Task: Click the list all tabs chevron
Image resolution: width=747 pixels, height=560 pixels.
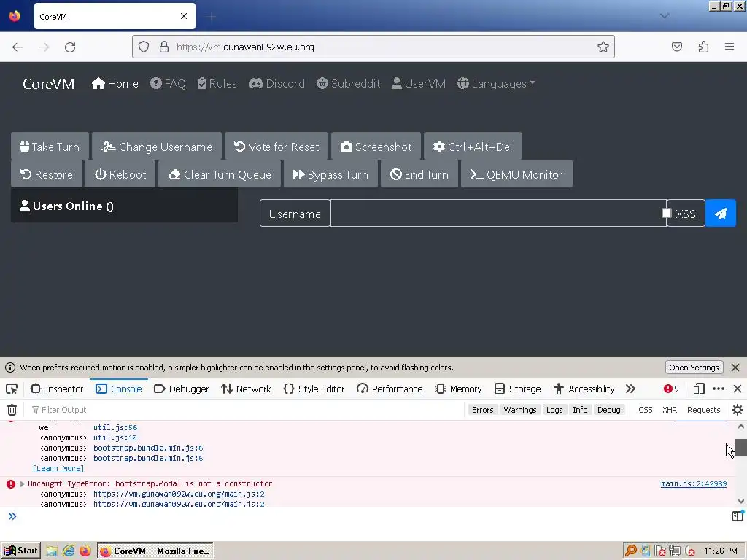Action: (665, 16)
